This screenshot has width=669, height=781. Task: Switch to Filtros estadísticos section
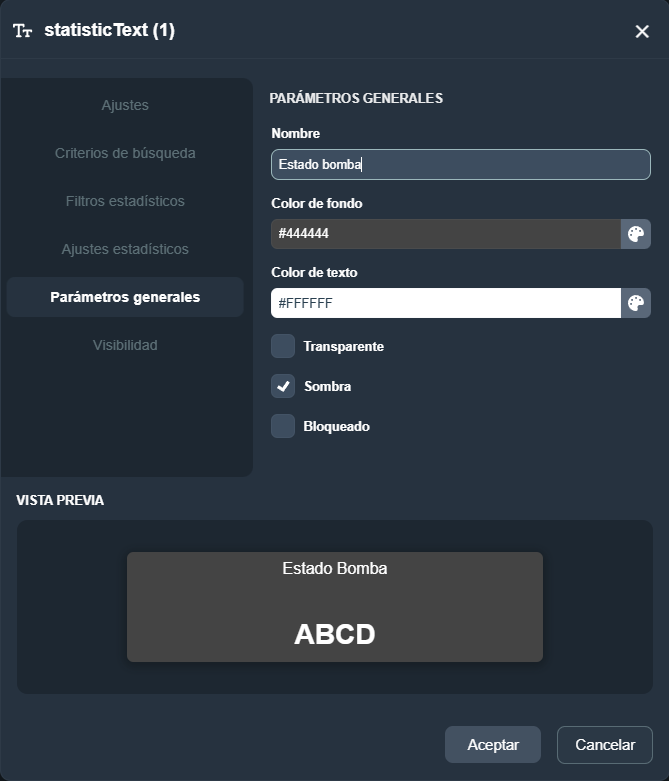pyautogui.click(x=125, y=201)
